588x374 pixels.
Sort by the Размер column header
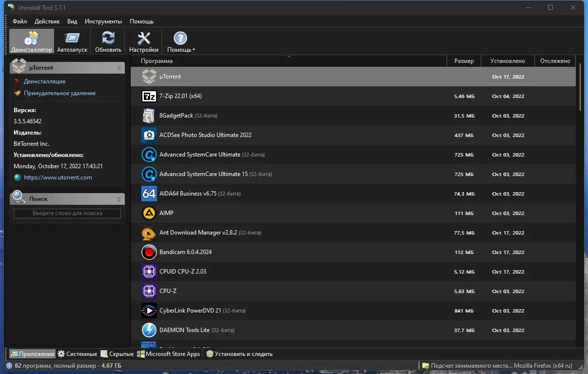464,61
